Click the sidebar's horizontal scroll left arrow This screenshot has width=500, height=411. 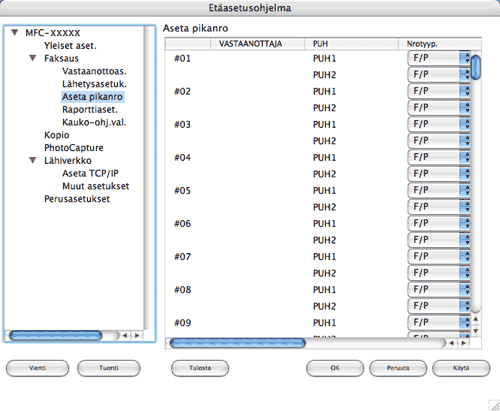[x=125, y=335]
